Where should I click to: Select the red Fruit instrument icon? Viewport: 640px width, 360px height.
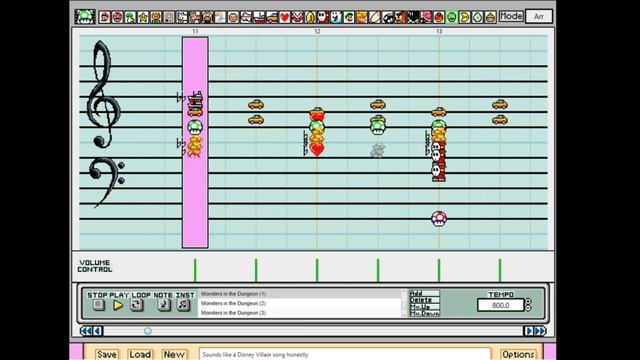click(x=439, y=17)
